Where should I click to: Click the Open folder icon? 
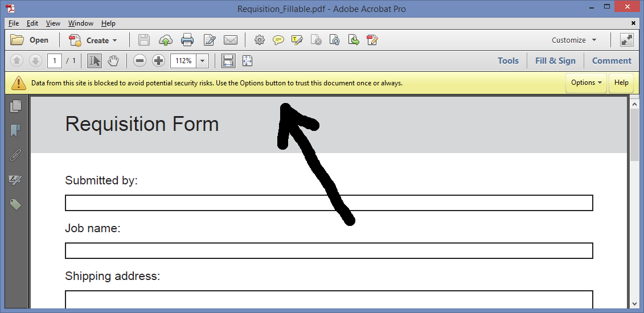coord(17,40)
